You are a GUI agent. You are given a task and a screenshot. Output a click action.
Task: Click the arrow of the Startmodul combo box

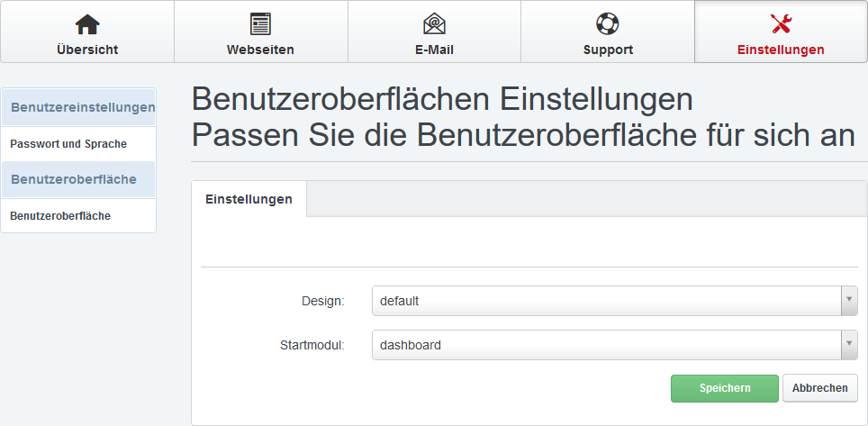pos(848,345)
